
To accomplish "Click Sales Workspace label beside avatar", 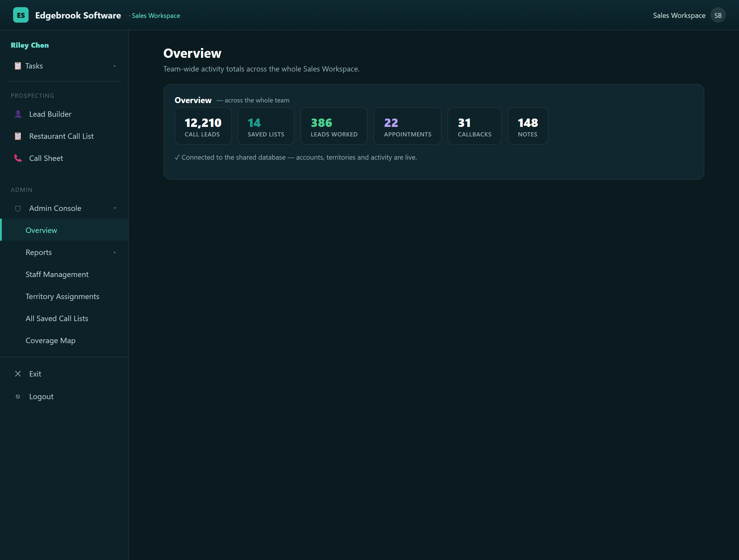I will (x=679, y=15).
